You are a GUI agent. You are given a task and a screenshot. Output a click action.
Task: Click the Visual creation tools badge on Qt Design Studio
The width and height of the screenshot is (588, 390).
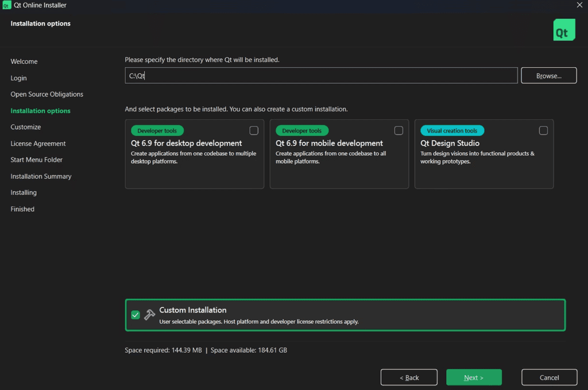(452, 130)
